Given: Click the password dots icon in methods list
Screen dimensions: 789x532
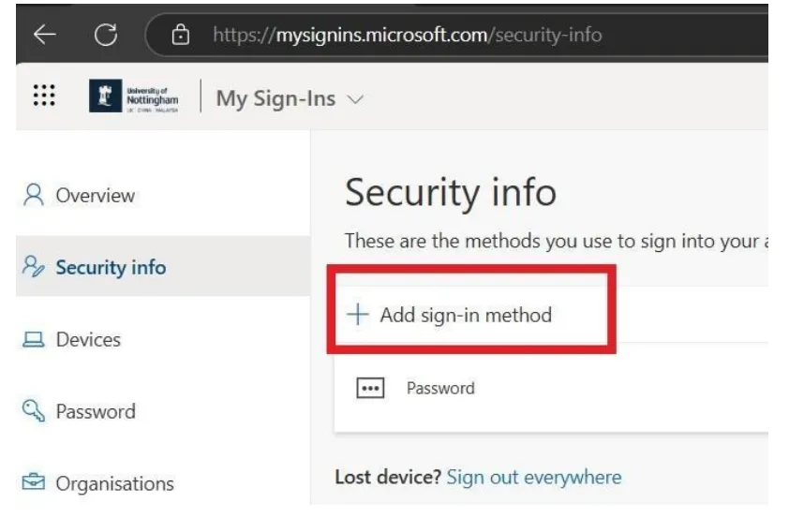Looking at the screenshot, I should 370,388.
